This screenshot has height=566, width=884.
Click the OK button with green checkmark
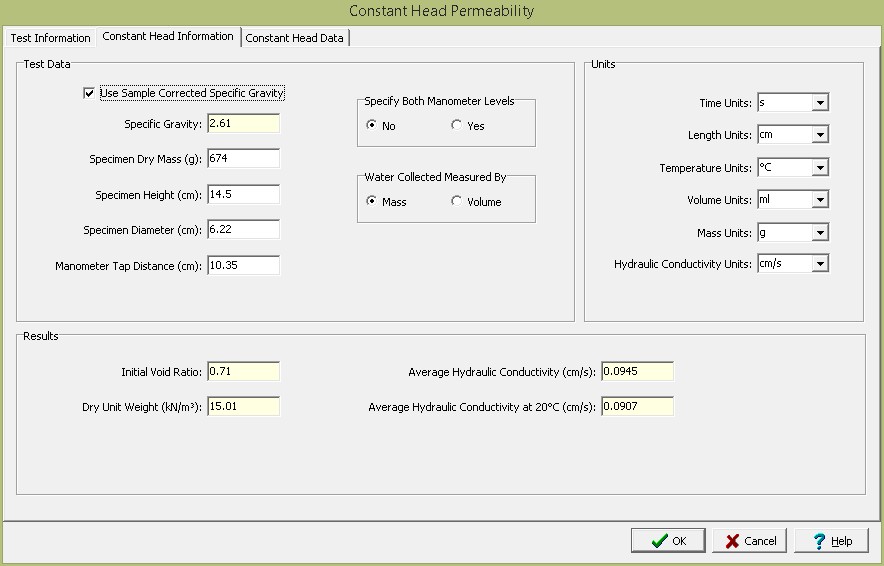[x=668, y=541]
